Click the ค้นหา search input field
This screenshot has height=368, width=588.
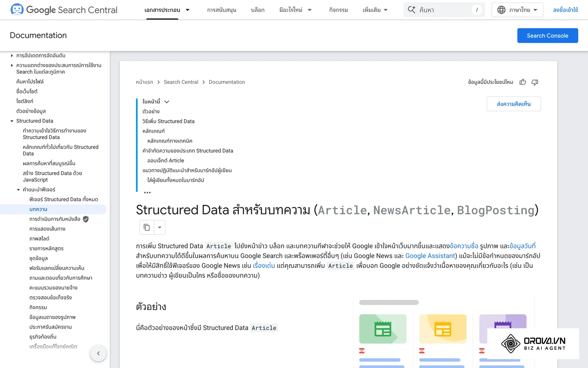coord(444,10)
